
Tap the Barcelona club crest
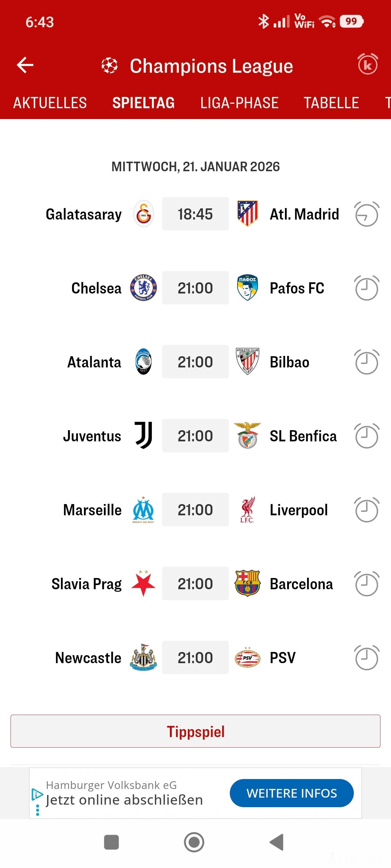[x=247, y=583]
